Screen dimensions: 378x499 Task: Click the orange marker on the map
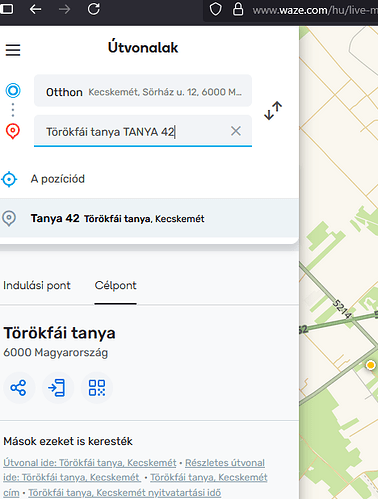tap(370, 365)
